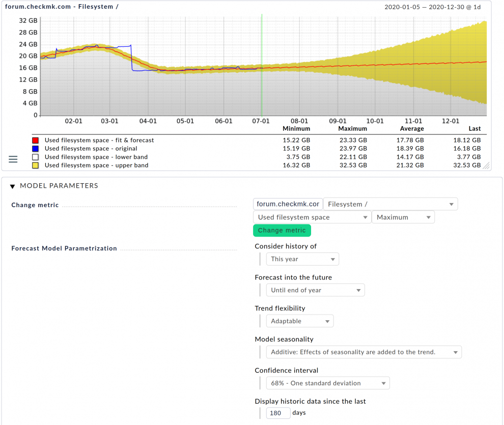Click the value 14.17 GB average lower band
The height and width of the screenshot is (425, 504).
coord(410,157)
